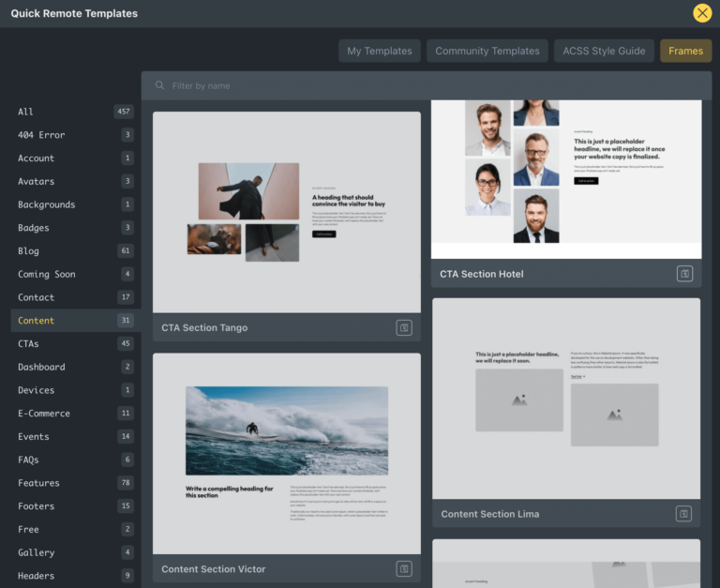Click the Content Section Lima title
Image resolution: width=720 pixels, height=588 pixels.
tap(490, 514)
